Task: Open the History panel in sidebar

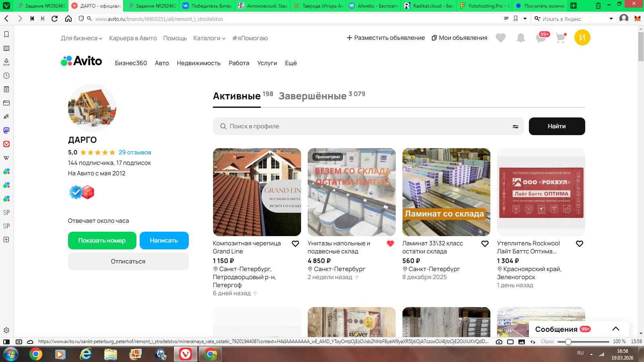Action: point(6,76)
